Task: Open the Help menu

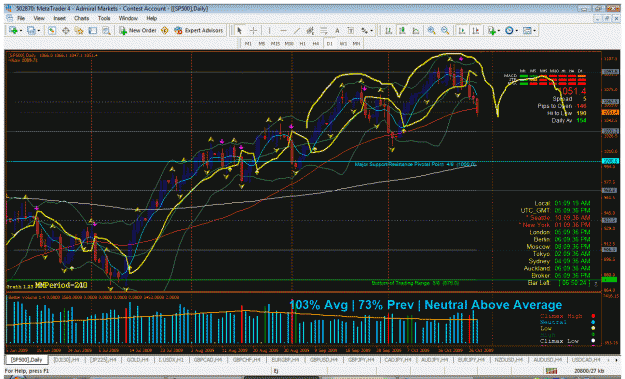Action: (x=151, y=18)
